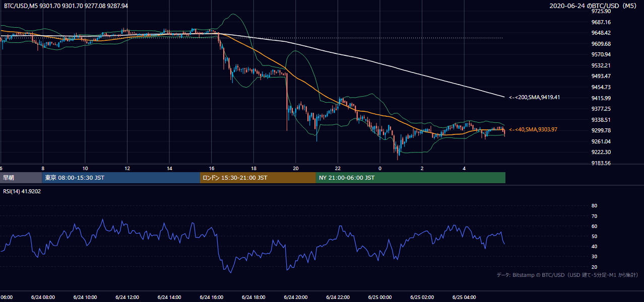The width and height of the screenshot is (644, 302).
Task: Click price axis value 9377.25
Action: (601, 109)
